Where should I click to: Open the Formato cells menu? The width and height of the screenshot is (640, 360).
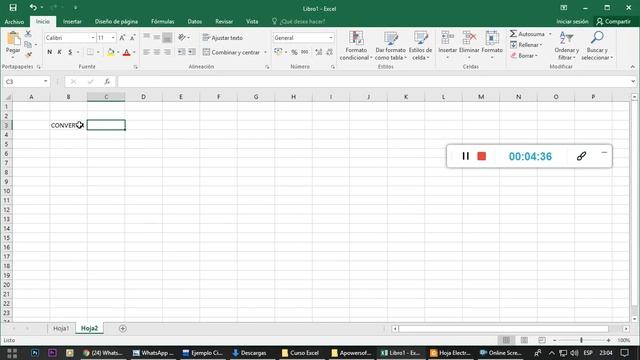coord(492,46)
